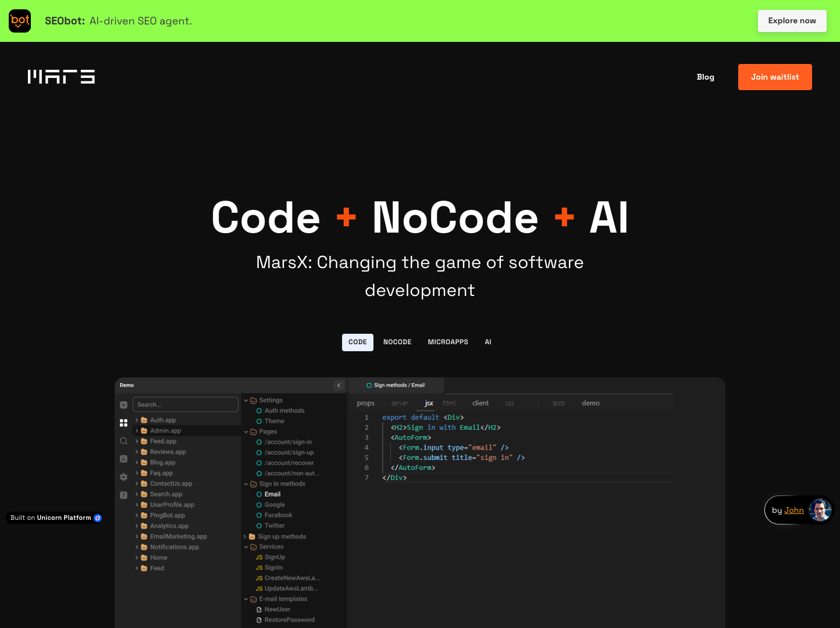The image size is (840, 628).
Task: Click the Join waitlist button
Action: click(775, 77)
